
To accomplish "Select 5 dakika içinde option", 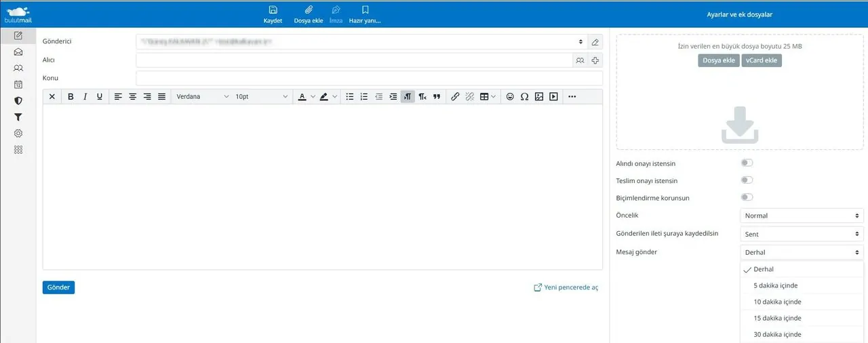I will click(802, 285).
